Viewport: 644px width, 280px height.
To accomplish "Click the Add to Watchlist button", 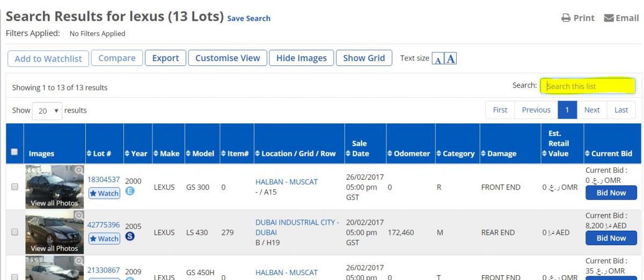I will point(48,58).
